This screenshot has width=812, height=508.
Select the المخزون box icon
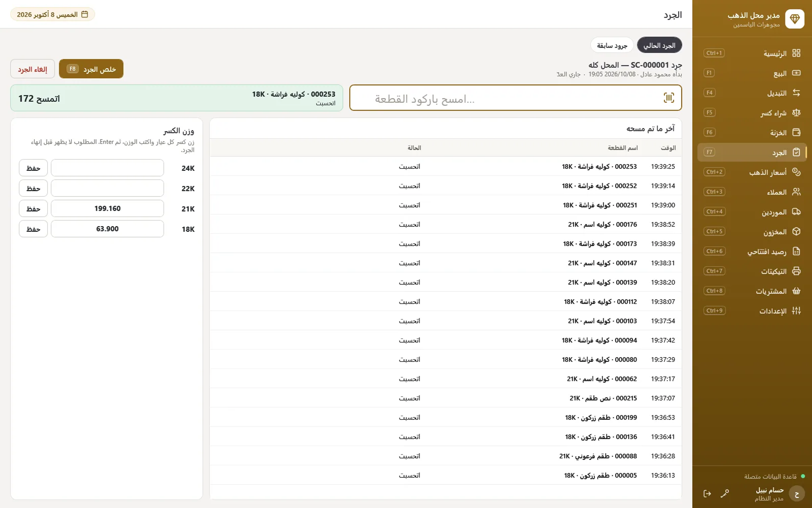click(796, 232)
